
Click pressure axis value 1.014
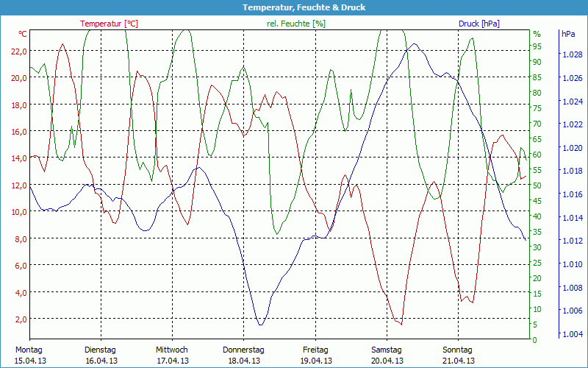[x=573, y=218]
